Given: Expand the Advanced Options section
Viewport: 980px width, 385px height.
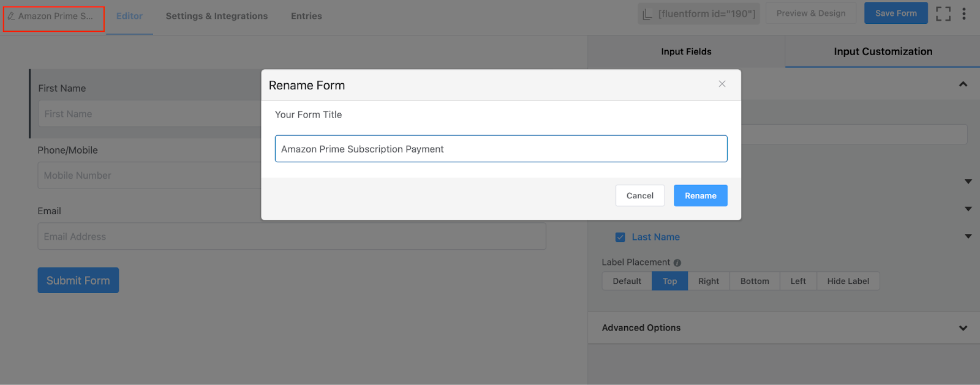Looking at the screenshot, I should click(963, 328).
